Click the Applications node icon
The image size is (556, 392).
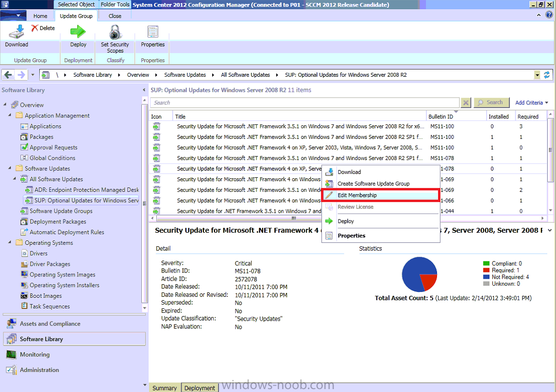point(24,126)
